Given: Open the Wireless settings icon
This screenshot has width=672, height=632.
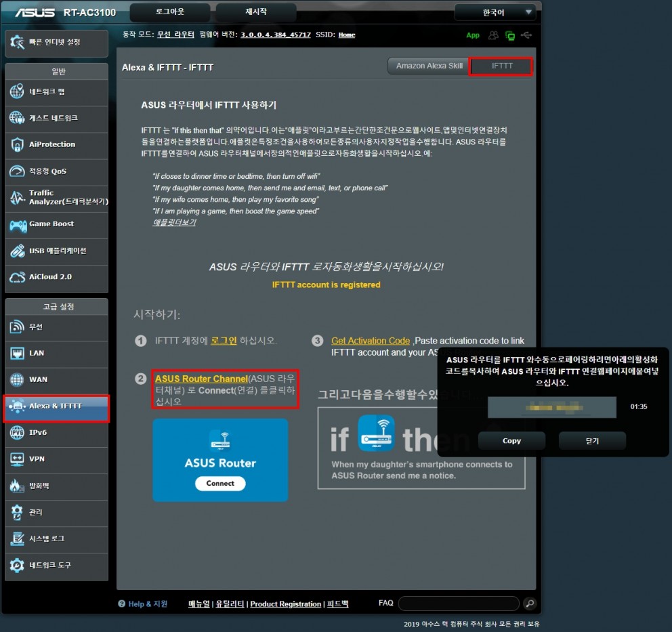Looking at the screenshot, I should pyautogui.click(x=17, y=327).
